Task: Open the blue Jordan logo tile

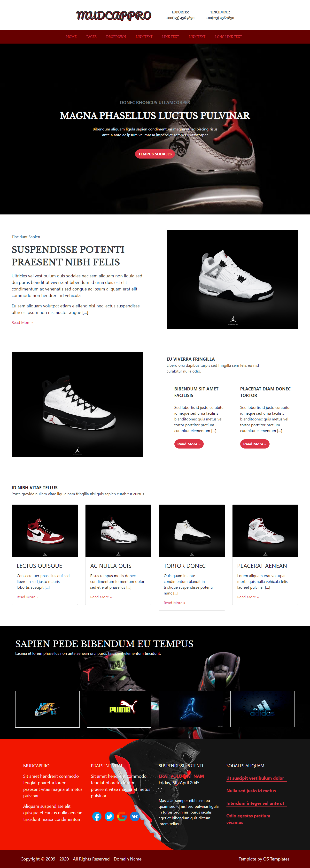Action: tap(191, 709)
